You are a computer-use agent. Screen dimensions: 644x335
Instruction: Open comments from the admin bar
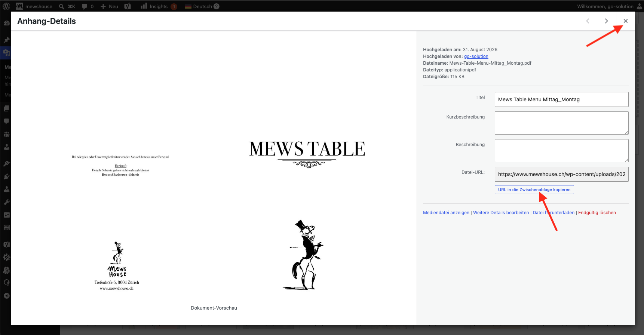point(88,6)
